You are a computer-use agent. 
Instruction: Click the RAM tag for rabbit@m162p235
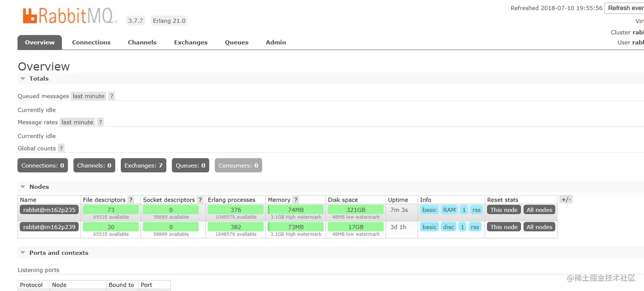(x=449, y=210)
